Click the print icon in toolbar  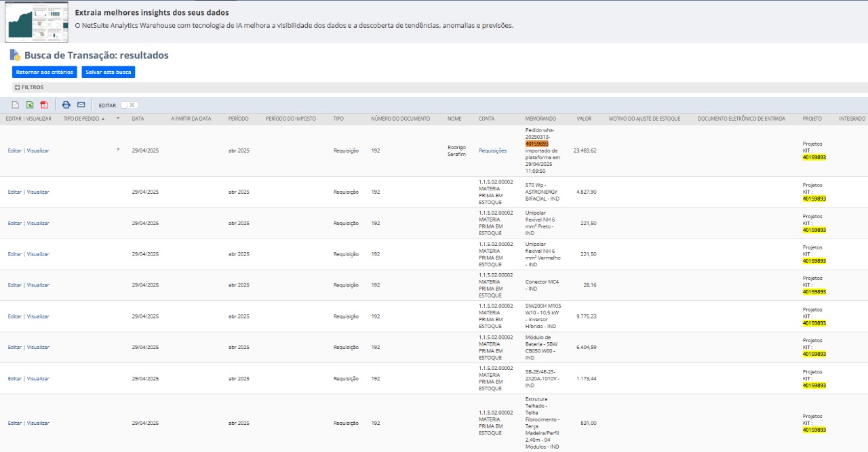tap(66, 105)
